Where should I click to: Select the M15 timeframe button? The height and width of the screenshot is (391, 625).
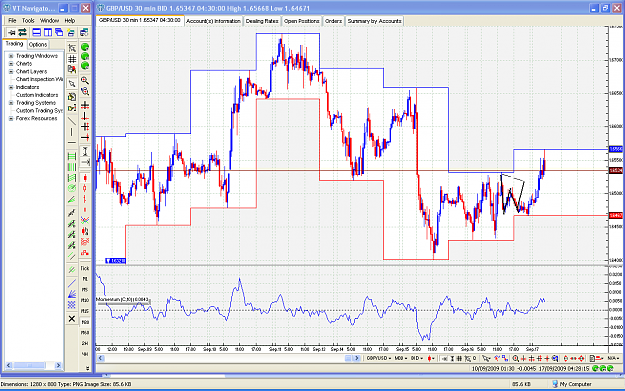point(85,311)
